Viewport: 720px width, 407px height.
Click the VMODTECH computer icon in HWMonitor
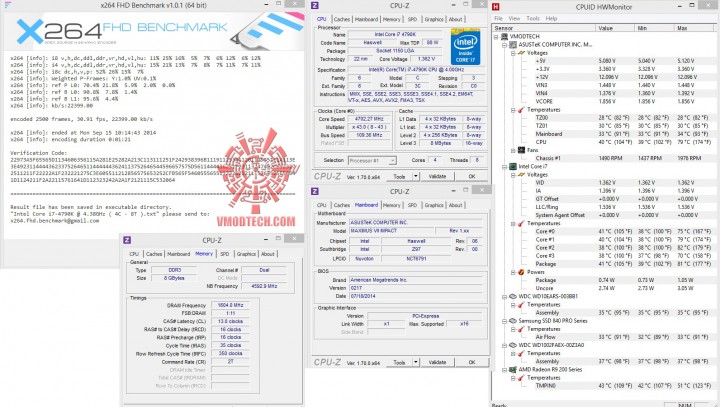pyautogui.click(x=504, y=36)
